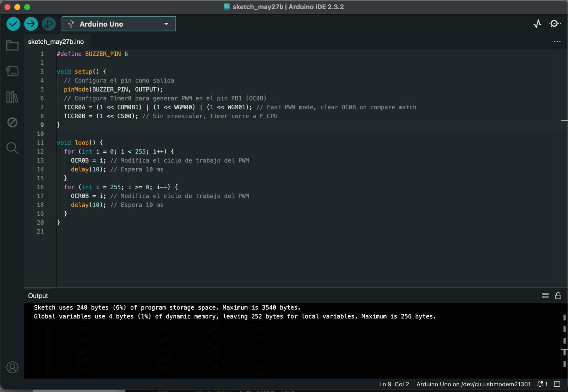Click the Ln 9, Col 2 status entry
The height and width of the screenshot is (392, 568).
(394, 384)
